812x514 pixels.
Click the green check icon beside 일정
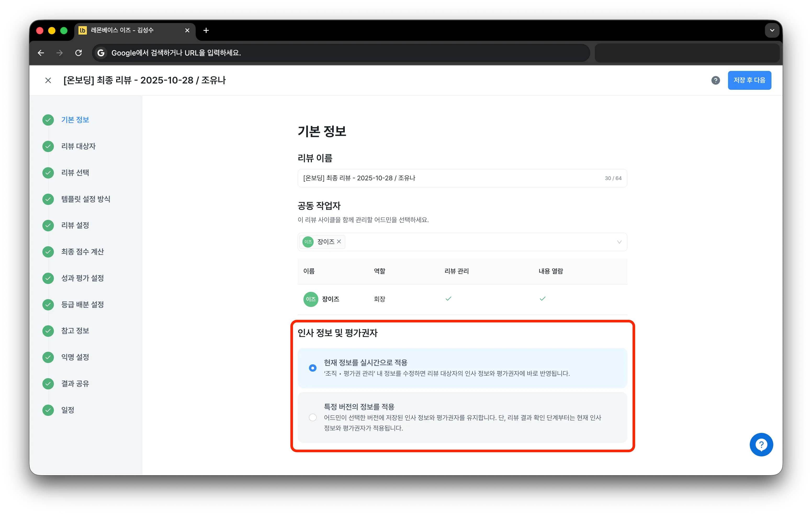(48, 410)
